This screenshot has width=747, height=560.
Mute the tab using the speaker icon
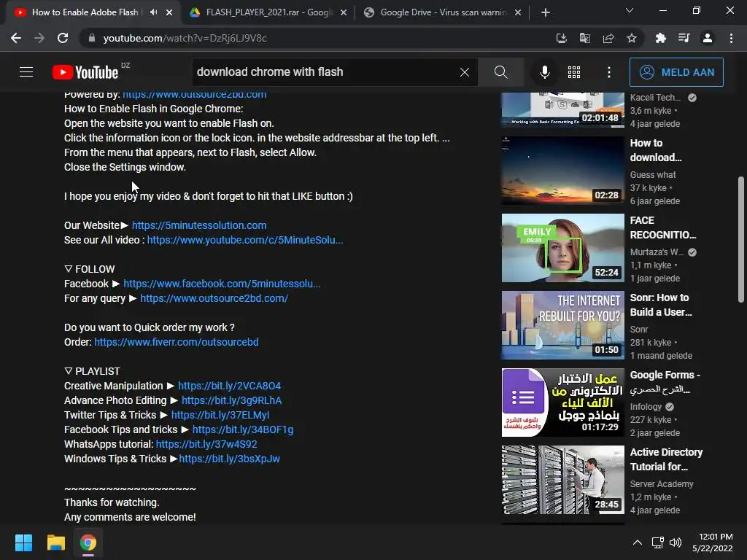[x=153, y=12]
